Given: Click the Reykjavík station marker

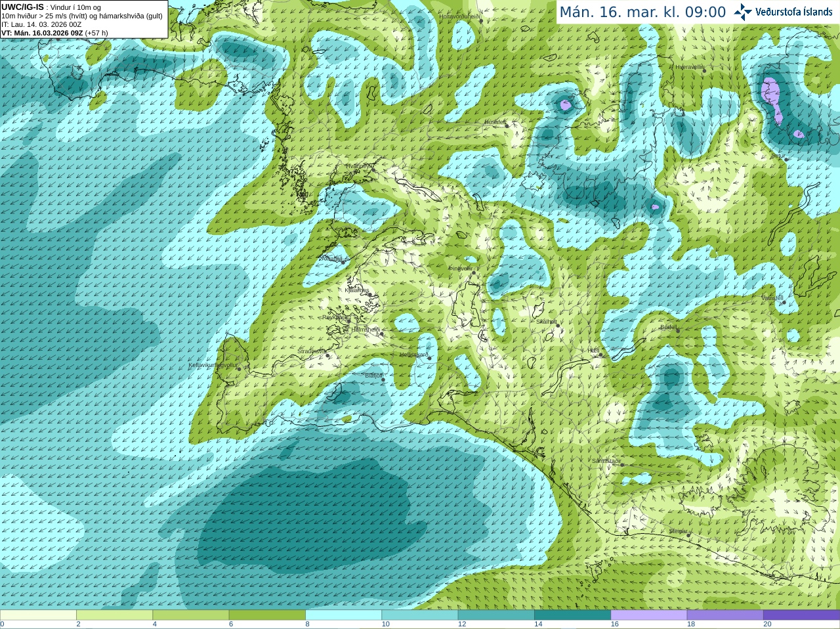Looking at the screenshot, I should click(x=348, y=320).
